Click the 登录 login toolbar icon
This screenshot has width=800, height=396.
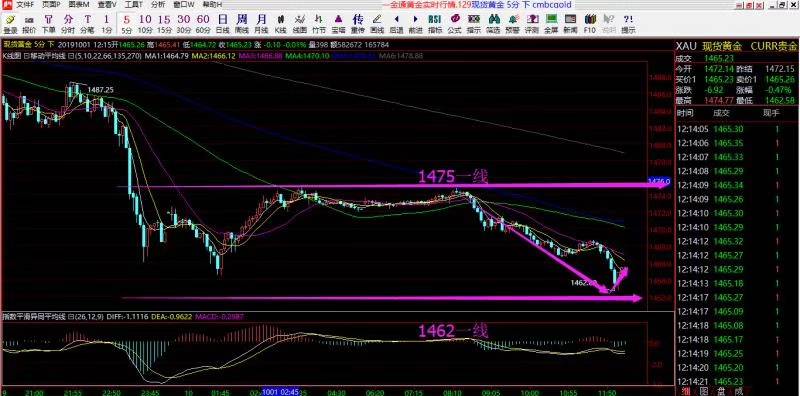(x=10, y=23)
